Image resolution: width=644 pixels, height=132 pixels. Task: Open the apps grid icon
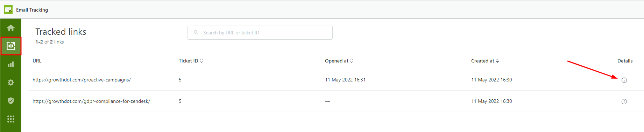(x=11, y=119)
